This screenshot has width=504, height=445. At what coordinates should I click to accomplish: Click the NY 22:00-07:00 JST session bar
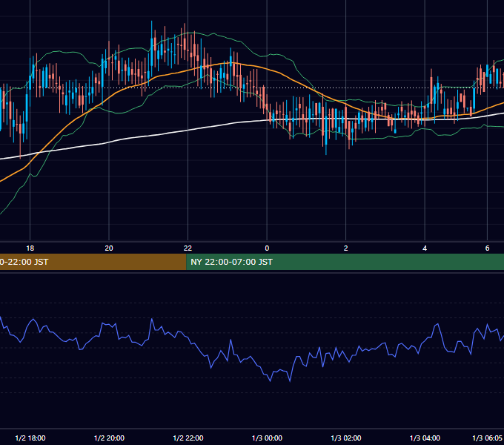[x=345, y=262]
